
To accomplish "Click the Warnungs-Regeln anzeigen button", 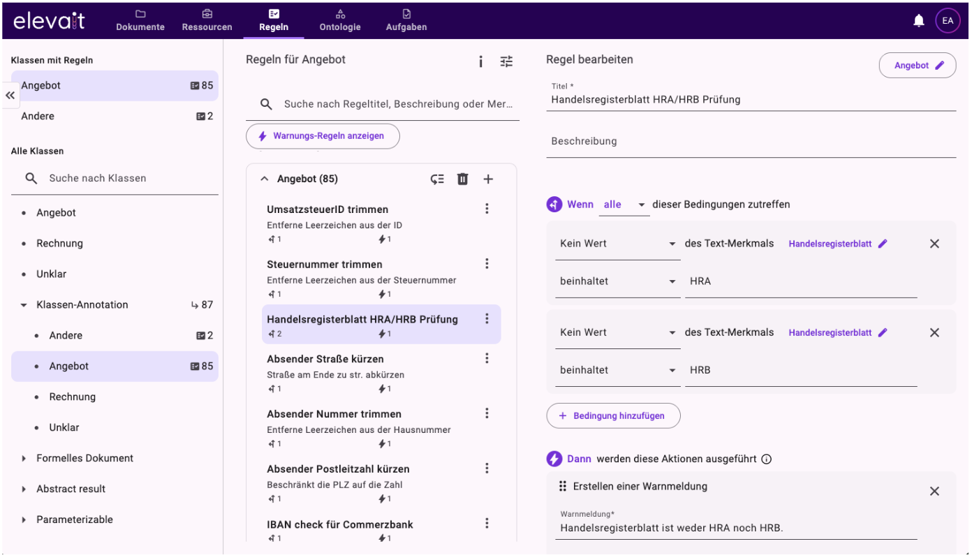I will pyautogui.click(x=323, y=136).
